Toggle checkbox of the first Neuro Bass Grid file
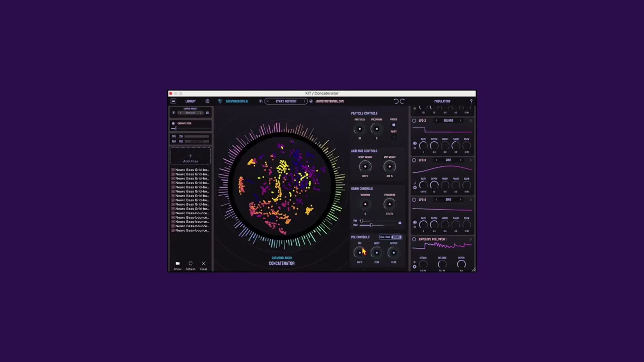The width and height of the screenshot is (644, 362). pyautogui.click(x=173, y=170)
